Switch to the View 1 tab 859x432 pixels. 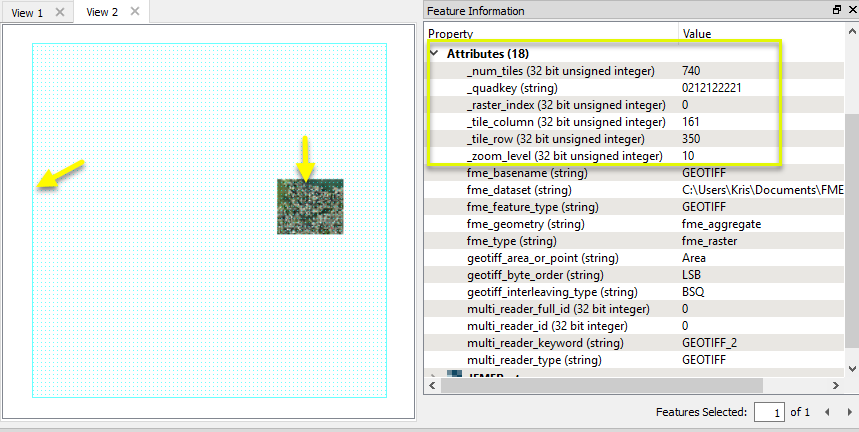click(x=27, y=13)
